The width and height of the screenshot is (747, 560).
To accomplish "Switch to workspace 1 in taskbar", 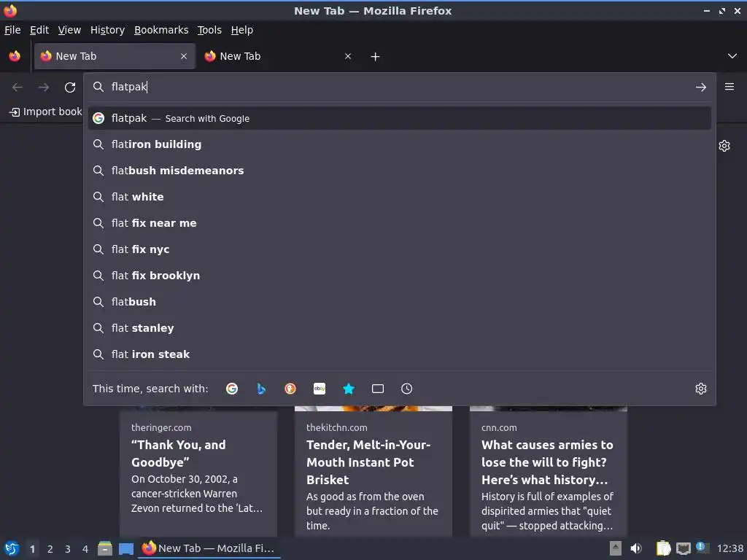I will pos(32,549).
